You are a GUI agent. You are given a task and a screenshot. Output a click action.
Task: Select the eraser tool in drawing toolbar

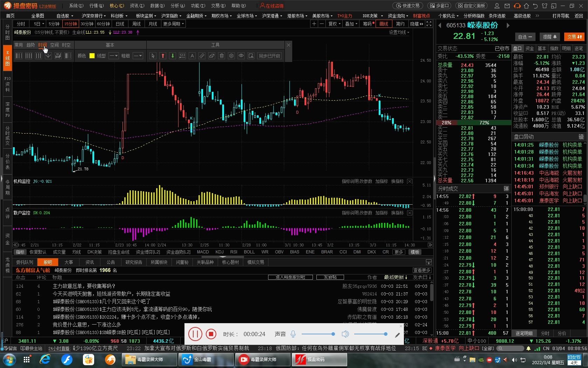click(212, 56)
